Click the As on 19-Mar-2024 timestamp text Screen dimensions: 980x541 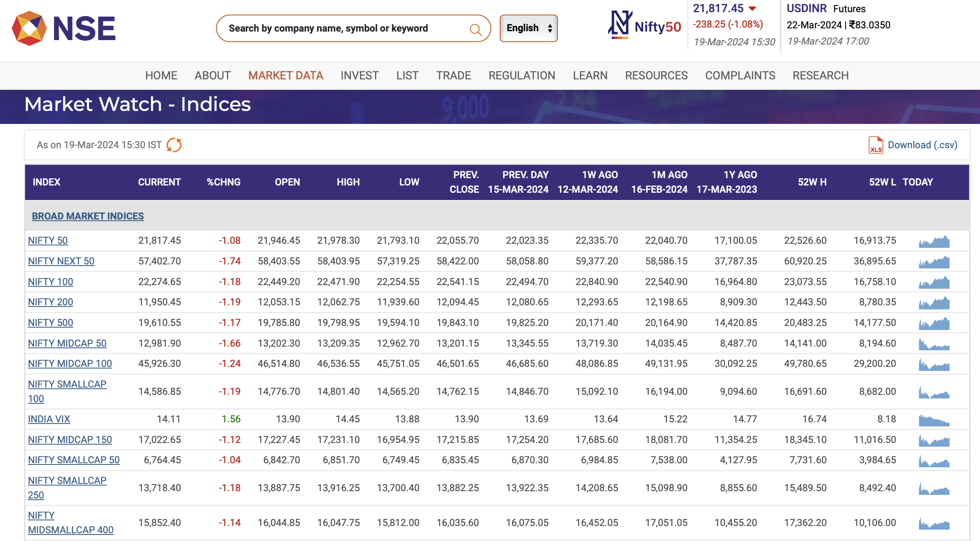point(99,145)
